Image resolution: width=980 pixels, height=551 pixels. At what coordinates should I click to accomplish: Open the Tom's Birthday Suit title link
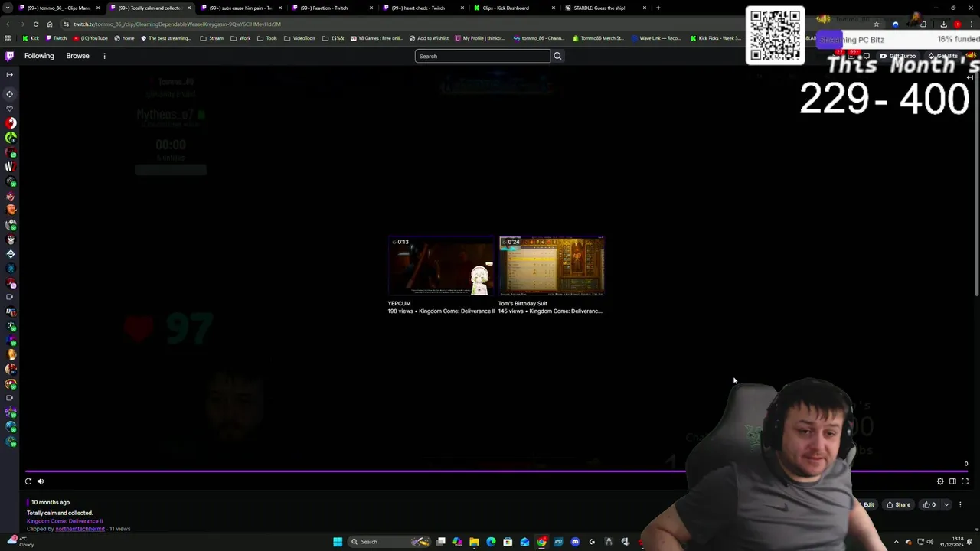click(523, 303)
